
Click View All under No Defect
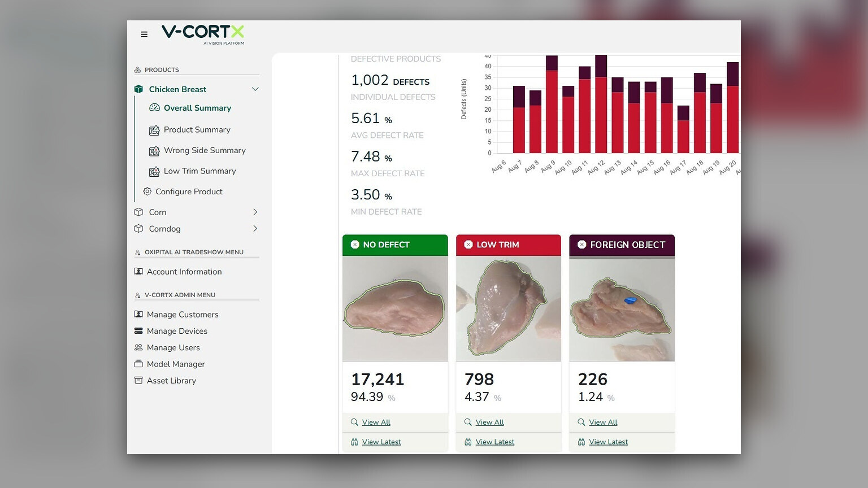point(376,422)
